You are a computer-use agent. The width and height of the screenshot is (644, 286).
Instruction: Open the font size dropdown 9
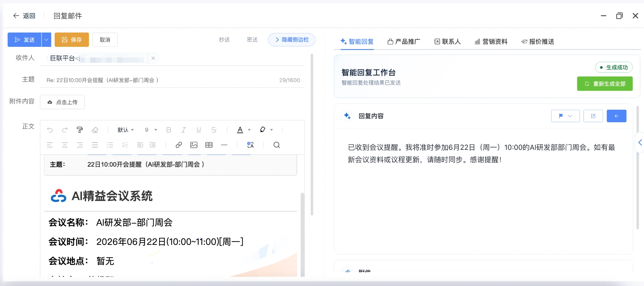tap(151, 130)
